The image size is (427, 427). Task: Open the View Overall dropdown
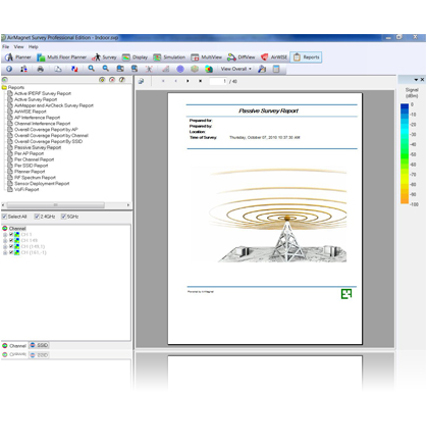[x=236, y=69]
